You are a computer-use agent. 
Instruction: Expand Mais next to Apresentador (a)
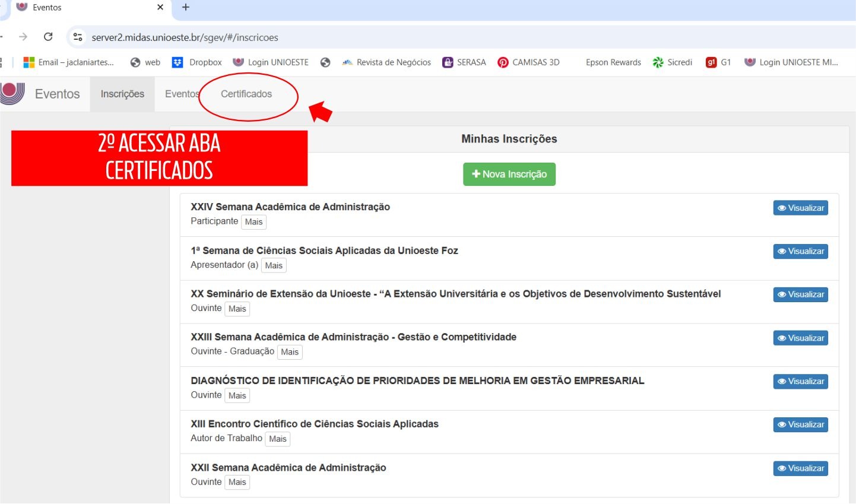[274, 265]
